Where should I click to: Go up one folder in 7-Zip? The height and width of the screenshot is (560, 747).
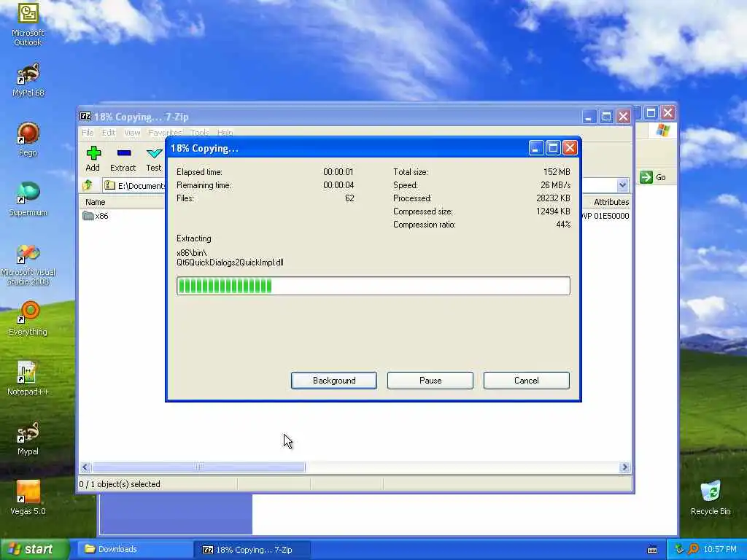88,185
